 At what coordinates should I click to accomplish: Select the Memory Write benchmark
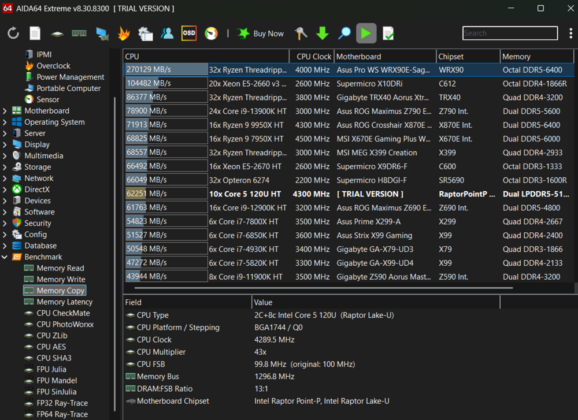click(x=61, y=280)
